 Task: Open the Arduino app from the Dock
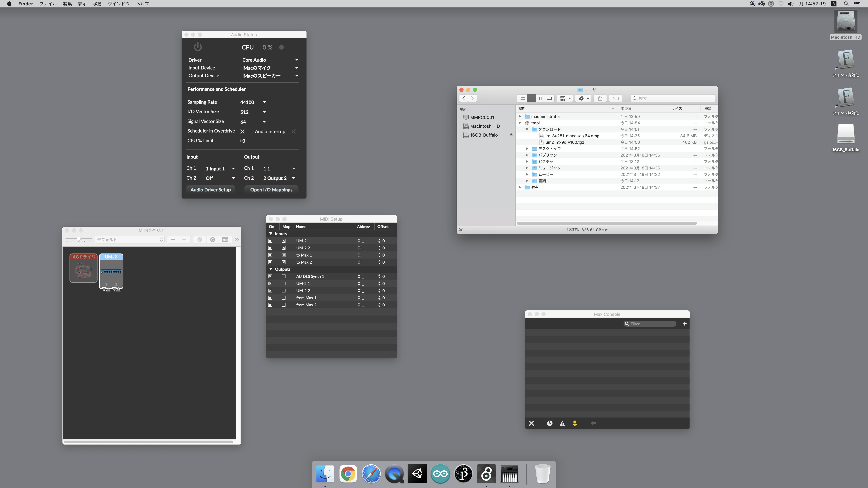(x=440, y=474)
